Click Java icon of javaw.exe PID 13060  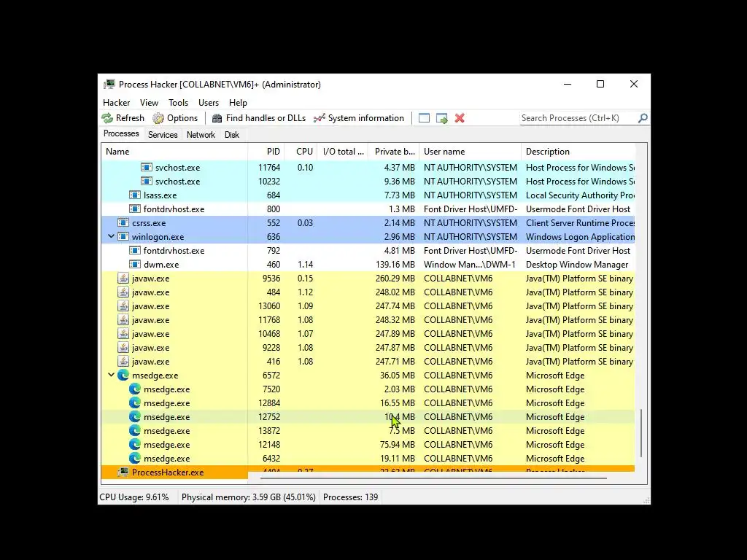click(x=123, y=306)
